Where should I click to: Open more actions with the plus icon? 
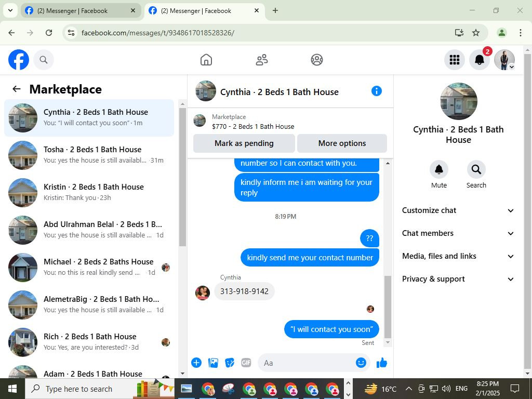click(196, 363)
